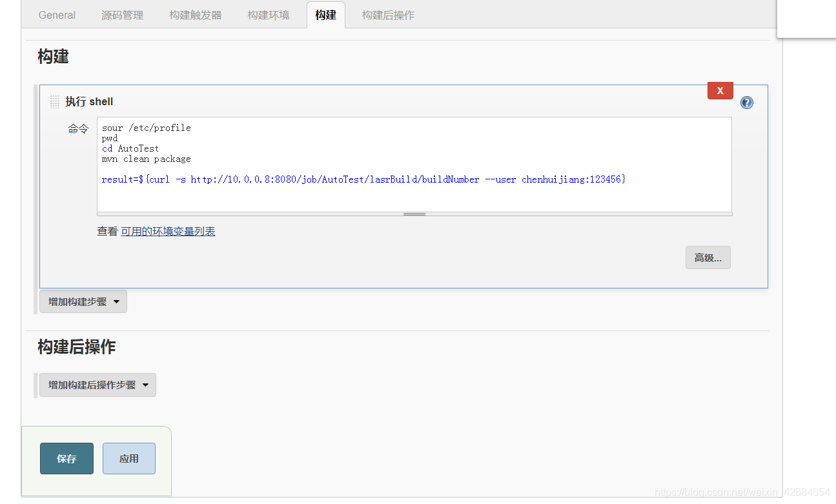Grab the drag handle beside 执行 shell
This screenshot has height=504, width=836.
coord(55,101)
